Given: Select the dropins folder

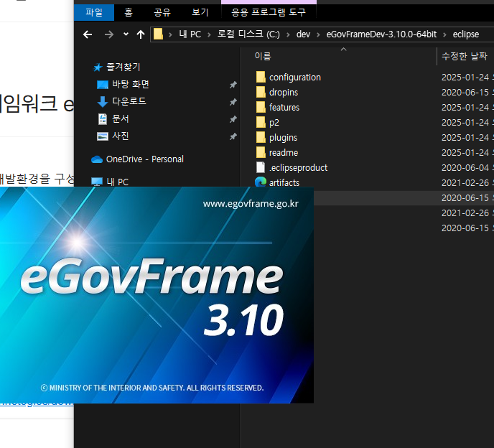Looking at the screenshot, I should pos(283,93).
